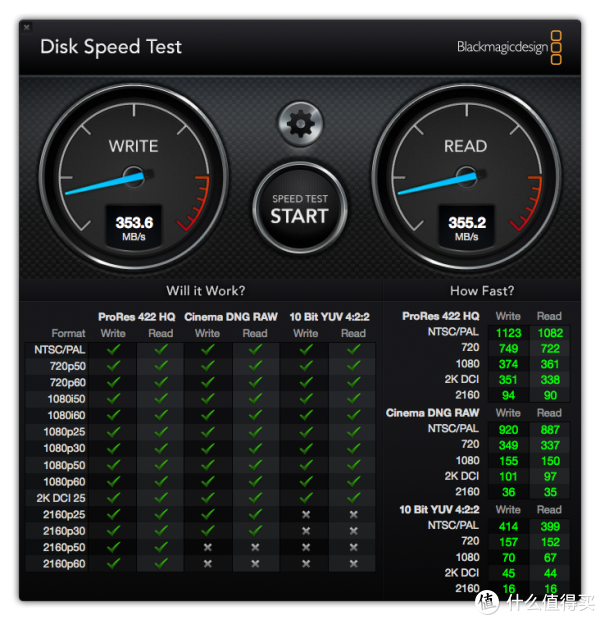The image size is (600, 620).
Task: Click the 2K DCI 25 YUV Read checkmark
Action: [x=353, y=497]
